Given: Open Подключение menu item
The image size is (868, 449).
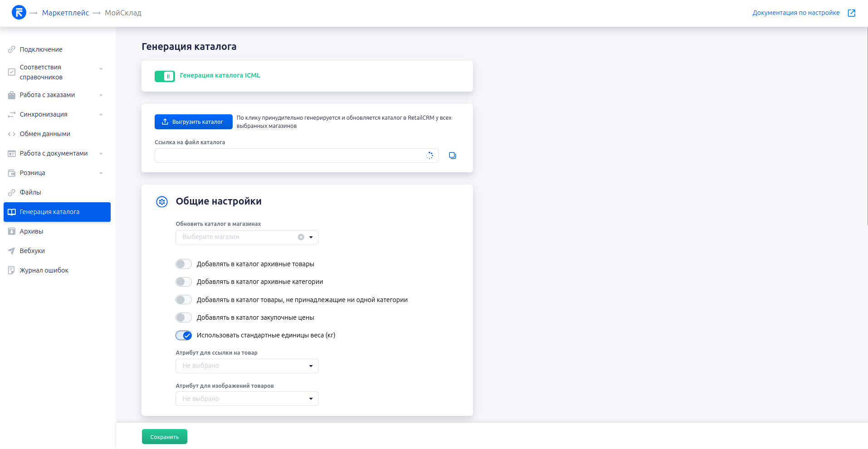Looking at the screenshot, I should [x=41, y=49].
